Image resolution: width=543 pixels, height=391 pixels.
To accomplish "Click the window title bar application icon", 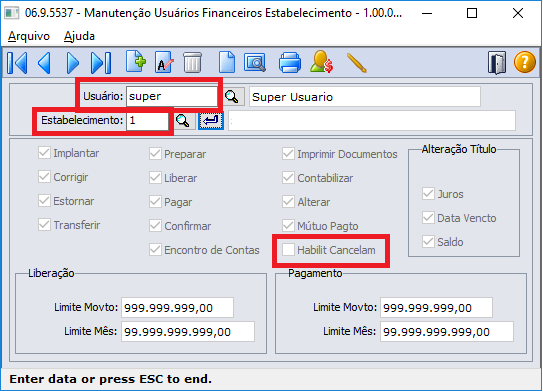I will click(11, 13).
